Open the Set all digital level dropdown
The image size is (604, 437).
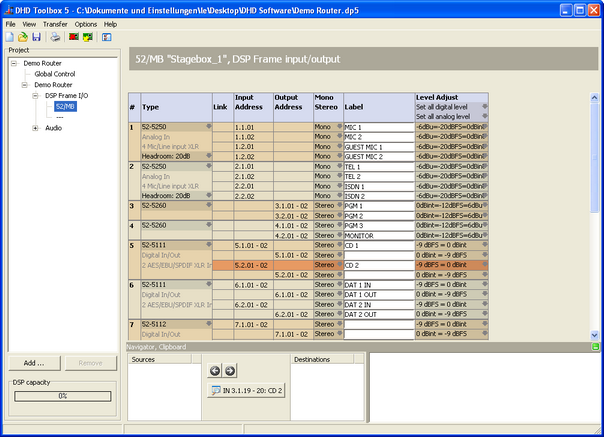(x=485, y=106)
